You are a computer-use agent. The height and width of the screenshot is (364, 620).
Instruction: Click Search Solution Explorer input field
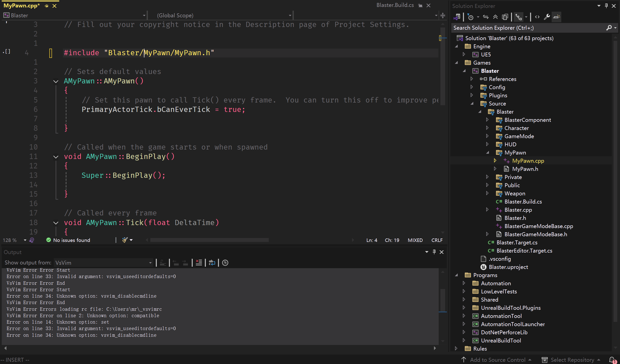tap(529, 28)
